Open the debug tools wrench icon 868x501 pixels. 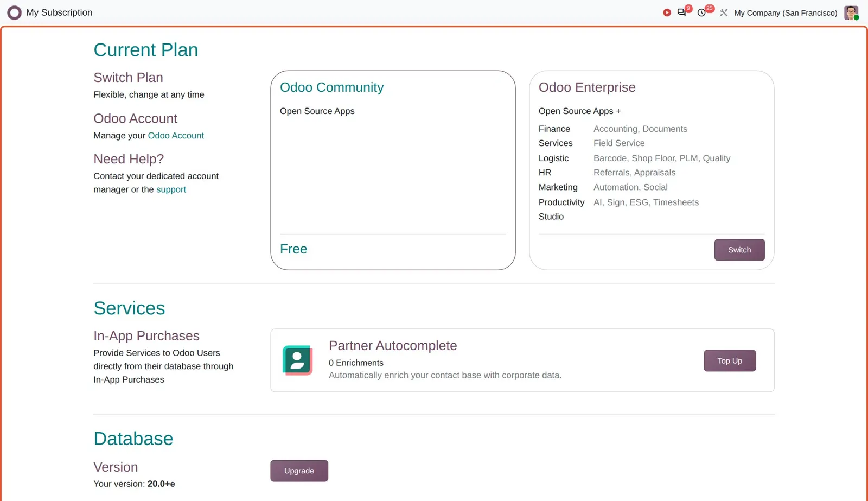[x=724, y=12]
